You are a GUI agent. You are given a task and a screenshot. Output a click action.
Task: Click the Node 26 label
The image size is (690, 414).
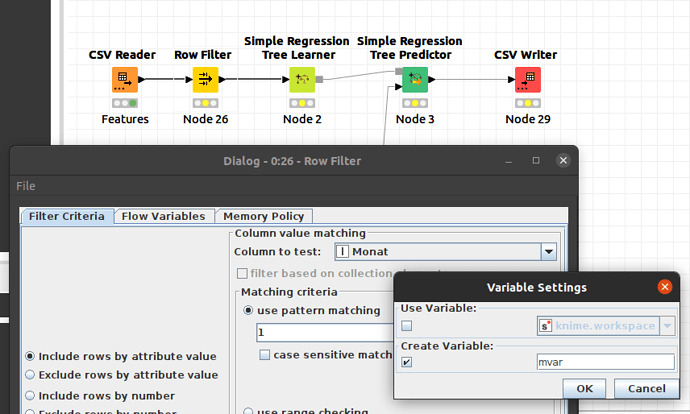pyautogui.click(x=206, y=119)
